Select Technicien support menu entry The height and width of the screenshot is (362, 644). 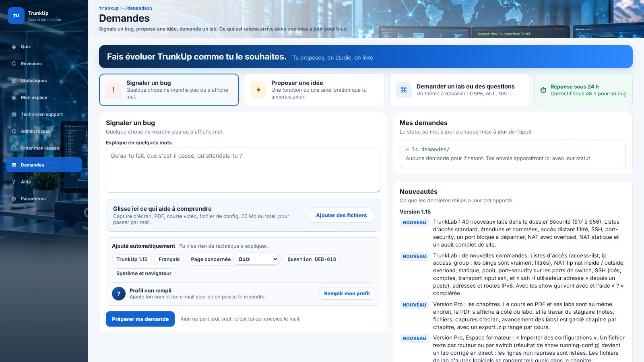44,114
